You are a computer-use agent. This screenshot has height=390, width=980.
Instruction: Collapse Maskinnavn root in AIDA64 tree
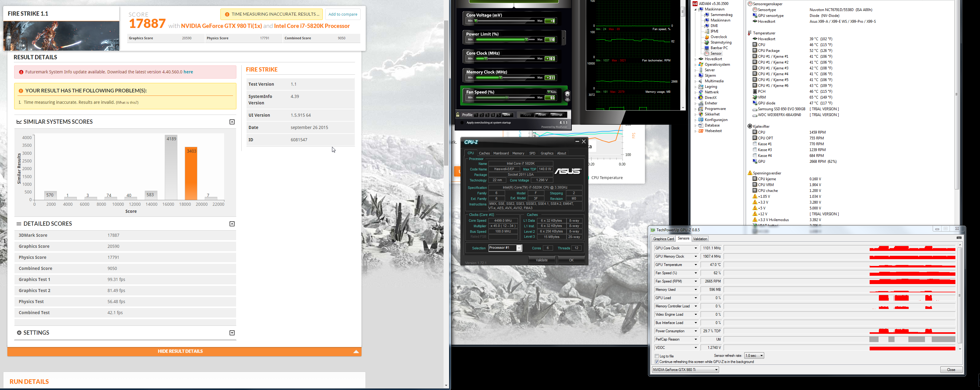(695, 9)
